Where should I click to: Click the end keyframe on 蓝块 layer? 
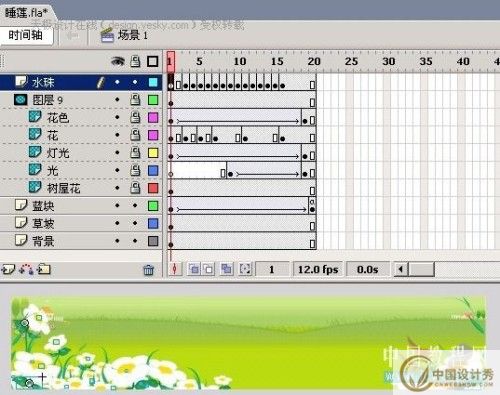point(312,209)
